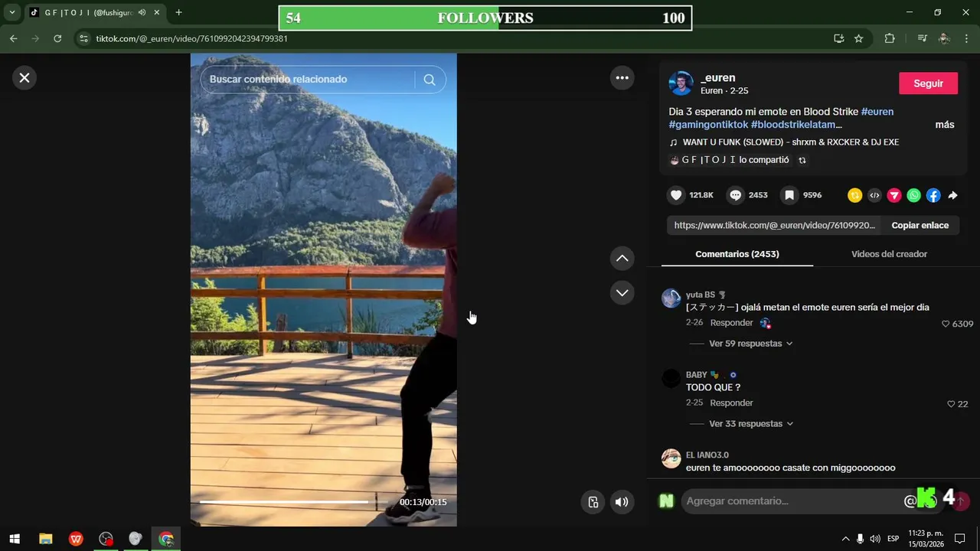Send to friends with the red paper-plane icon

point(894,195)
